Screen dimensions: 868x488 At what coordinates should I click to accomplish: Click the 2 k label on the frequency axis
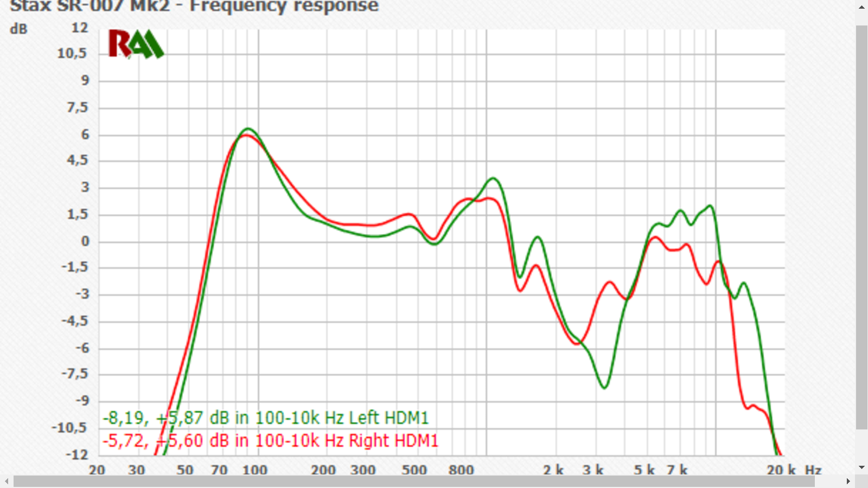(553, 470)
